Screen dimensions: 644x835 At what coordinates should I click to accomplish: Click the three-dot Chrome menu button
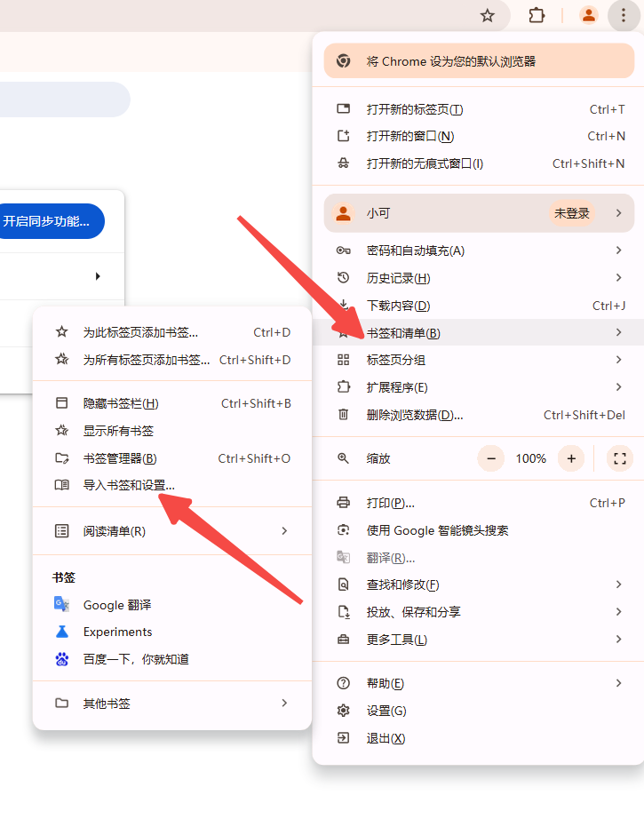pos(624,15)
